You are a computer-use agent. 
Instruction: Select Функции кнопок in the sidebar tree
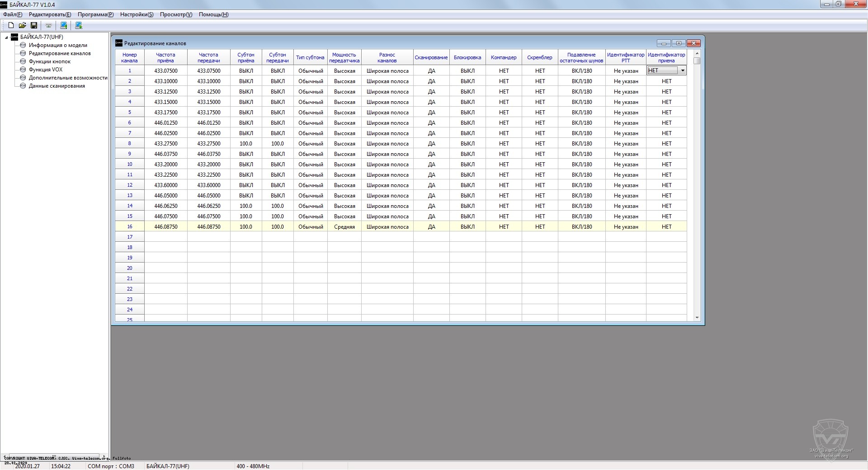pyautogui.click(x=50, y=61)
